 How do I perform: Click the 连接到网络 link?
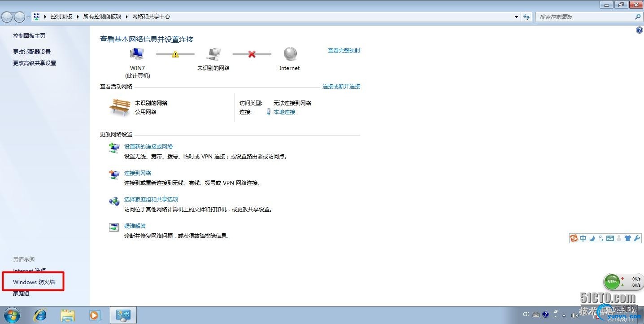click(x=138, y=173)
